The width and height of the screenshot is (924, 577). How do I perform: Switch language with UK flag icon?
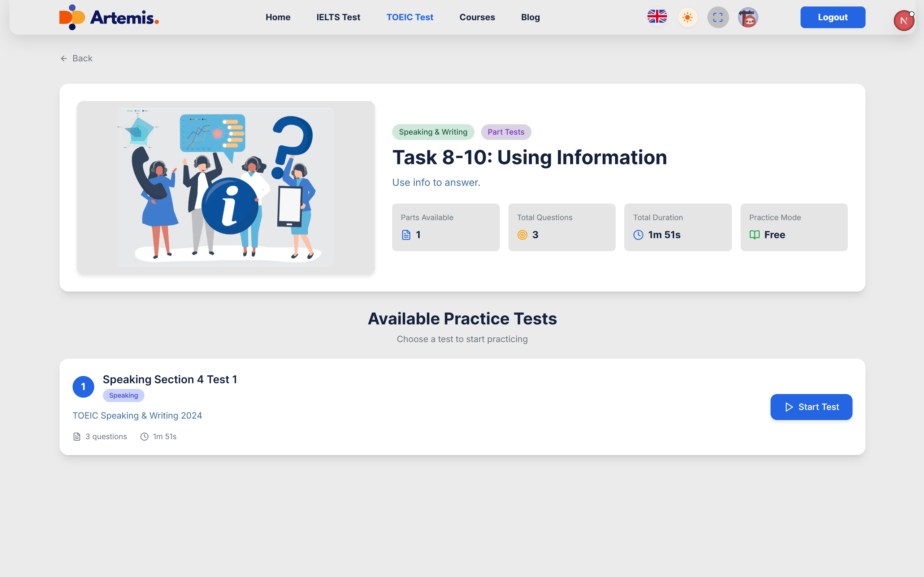click(657, 17)
